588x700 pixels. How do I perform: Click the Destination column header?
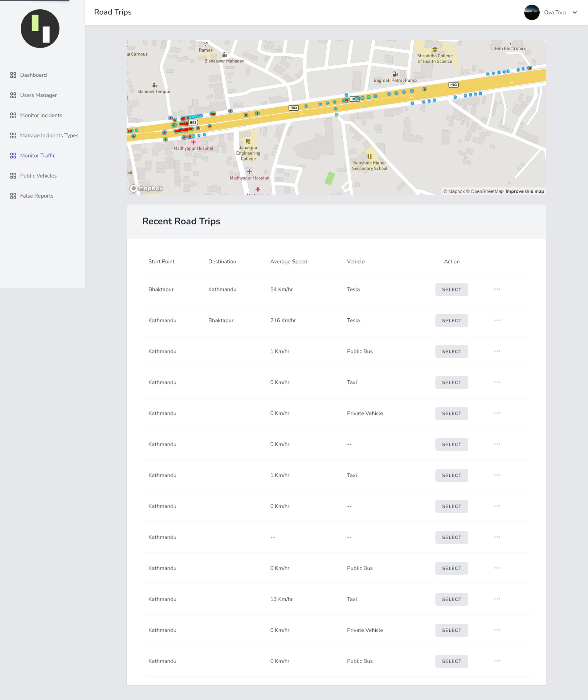coord(222,261)
